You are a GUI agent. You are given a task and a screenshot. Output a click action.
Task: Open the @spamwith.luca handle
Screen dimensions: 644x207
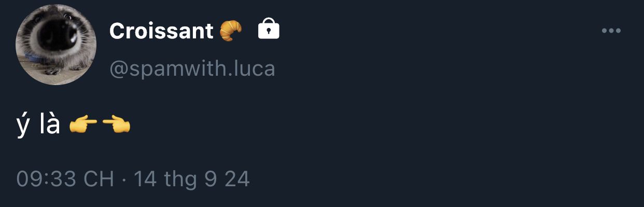click(x=192, y=68)
